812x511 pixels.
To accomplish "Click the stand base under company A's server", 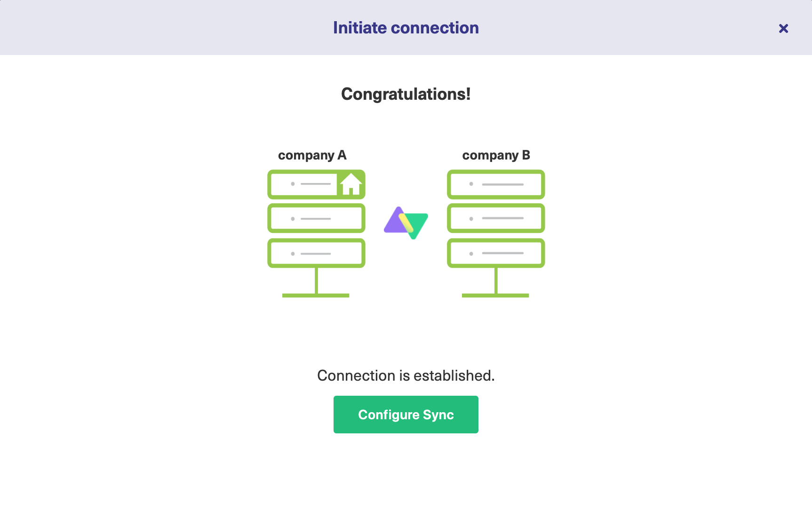I will click(316, 295).
